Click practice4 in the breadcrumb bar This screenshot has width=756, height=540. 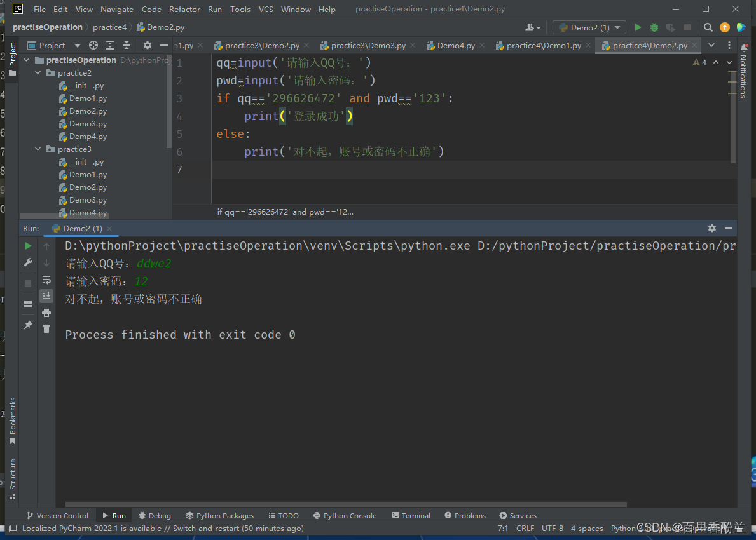click(109, 27)
